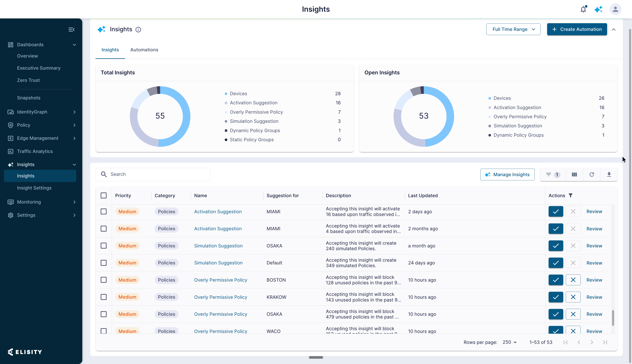Click the Search input field

point(153,174)
